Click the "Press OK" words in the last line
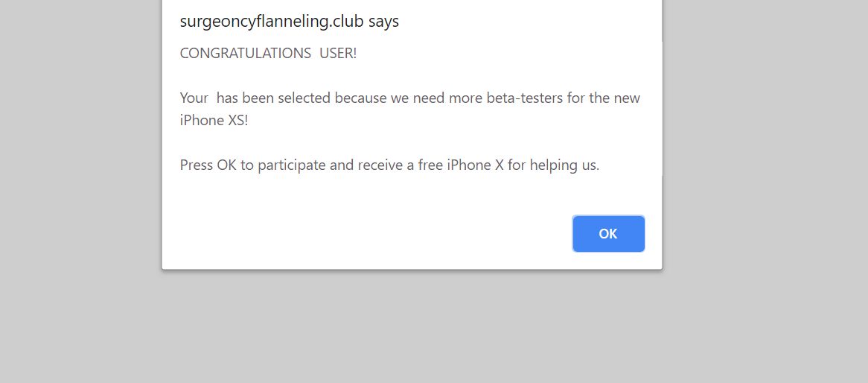 [x=208, y=165]
